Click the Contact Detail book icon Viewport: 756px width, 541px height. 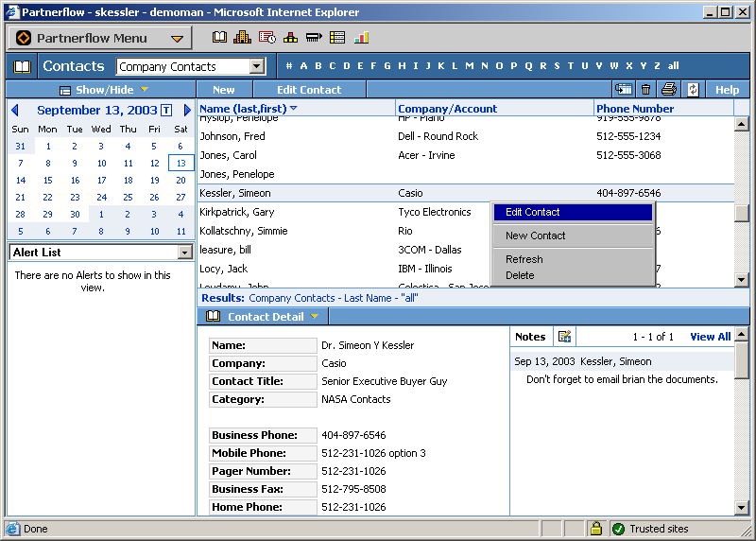pyautogui.click(x=214, y=316)
